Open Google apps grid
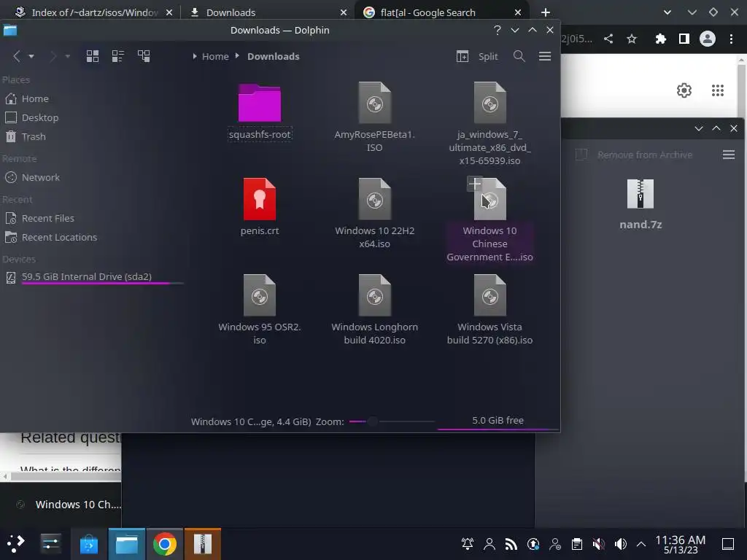This screenshot has height=560, width=747. pos(718,90)
